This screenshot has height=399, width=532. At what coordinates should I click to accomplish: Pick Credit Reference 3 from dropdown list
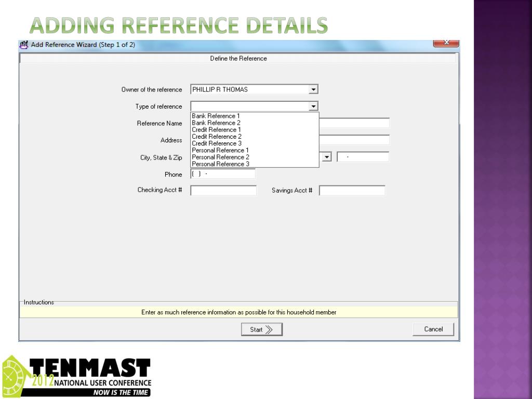[217, 143]
